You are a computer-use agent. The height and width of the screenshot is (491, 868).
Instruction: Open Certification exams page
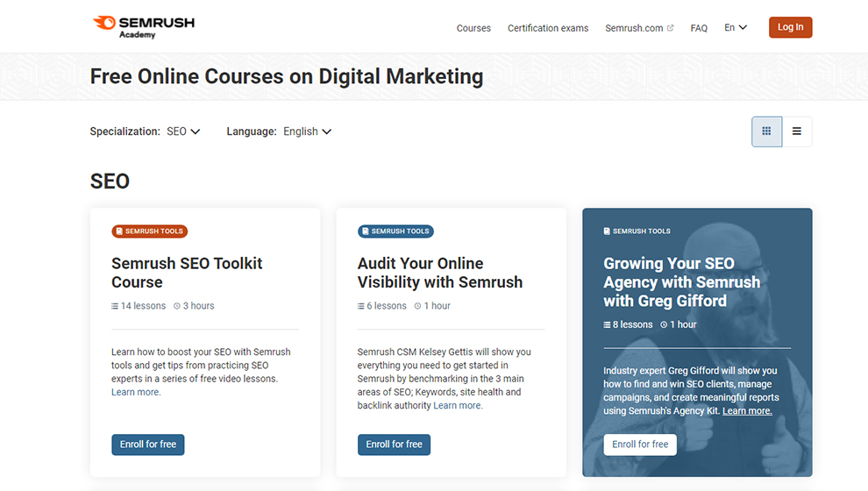(x=548, y=28)
